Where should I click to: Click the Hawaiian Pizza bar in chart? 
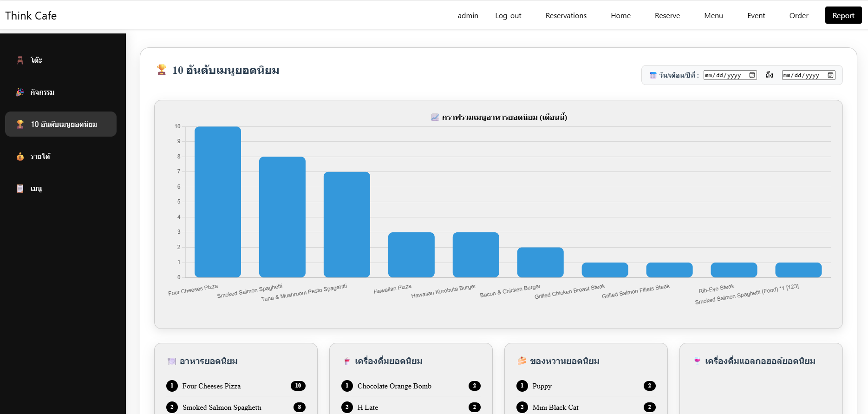point(411,255)
